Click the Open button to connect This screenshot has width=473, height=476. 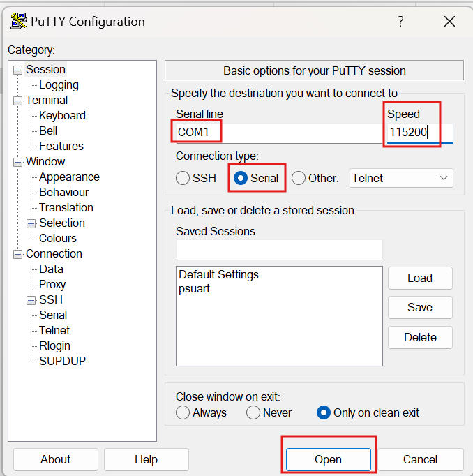328,459
